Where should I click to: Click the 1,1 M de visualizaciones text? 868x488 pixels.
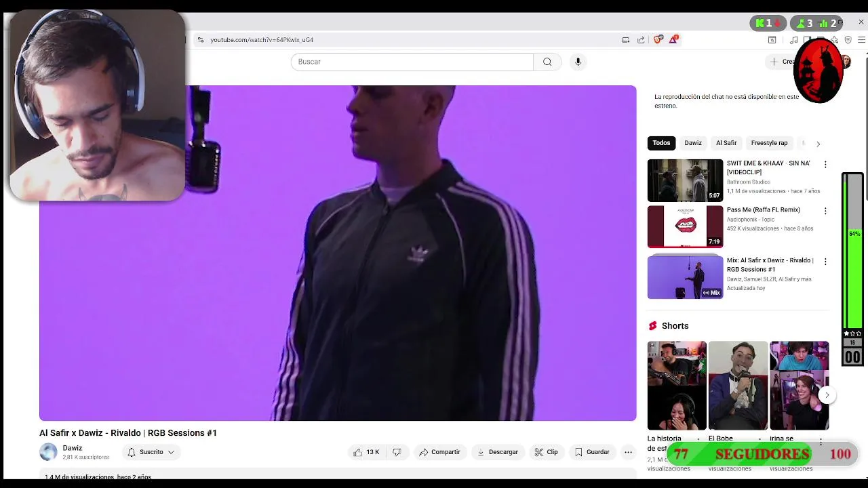coord(756,192)
